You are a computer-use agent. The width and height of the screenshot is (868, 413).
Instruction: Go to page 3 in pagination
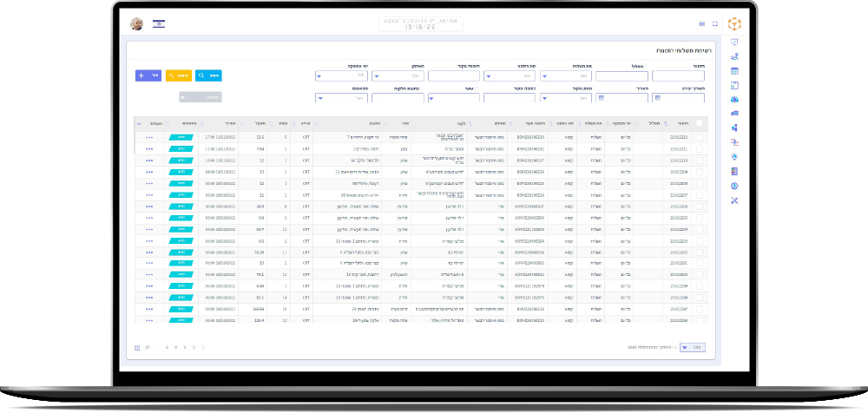point(185,347)
